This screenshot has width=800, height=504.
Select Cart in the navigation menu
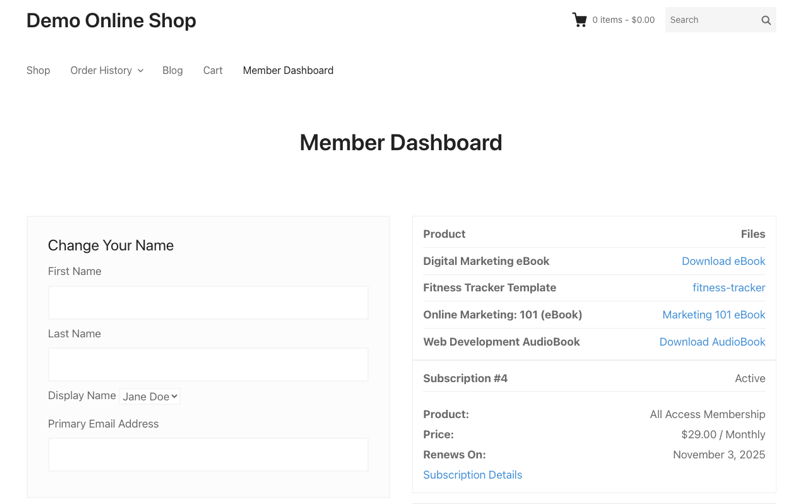(x=212, y=71)
